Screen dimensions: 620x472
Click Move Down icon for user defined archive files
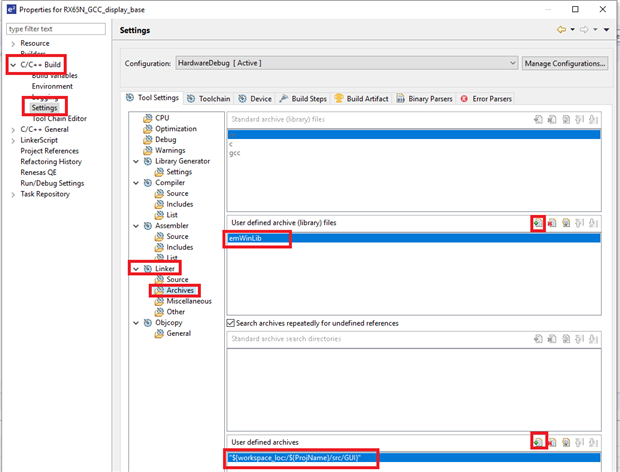(x=594, y=223)
